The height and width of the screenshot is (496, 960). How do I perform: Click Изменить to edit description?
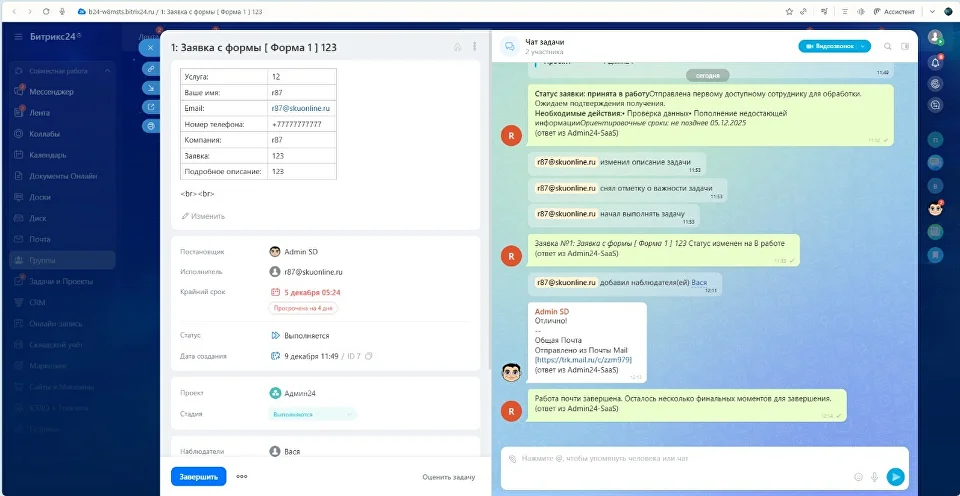coord(203,216)
